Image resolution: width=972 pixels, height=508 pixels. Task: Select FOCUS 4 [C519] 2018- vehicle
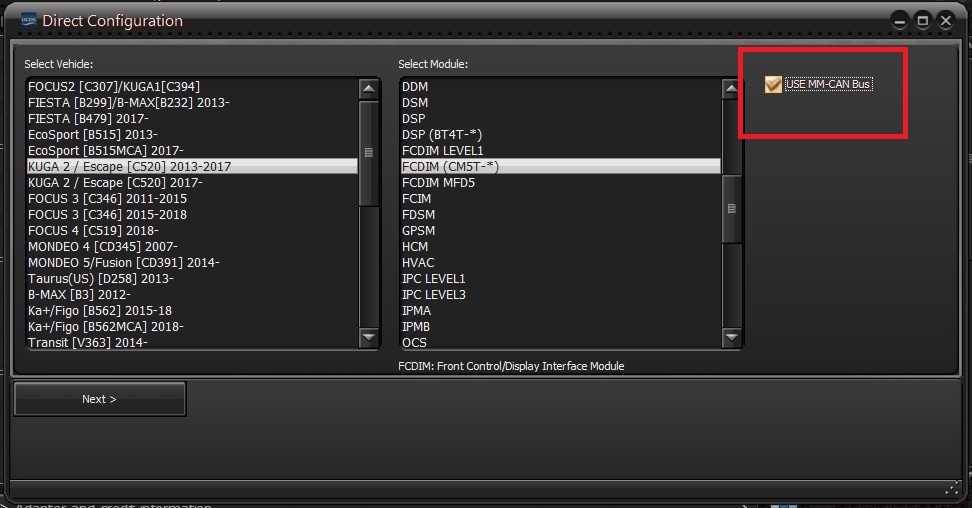[x=93, y=230]
